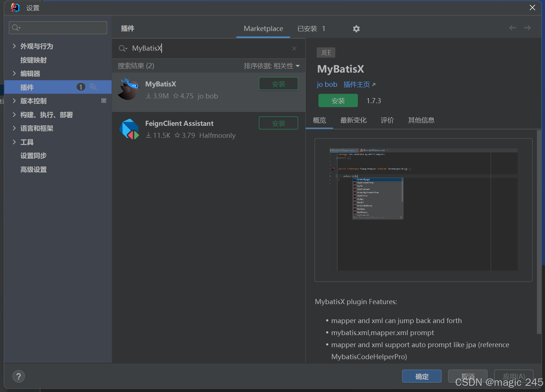Viewport: 545px width, 392px height.
Task: Expand the 语言和框架 section
Action: (x=14, y=128)
